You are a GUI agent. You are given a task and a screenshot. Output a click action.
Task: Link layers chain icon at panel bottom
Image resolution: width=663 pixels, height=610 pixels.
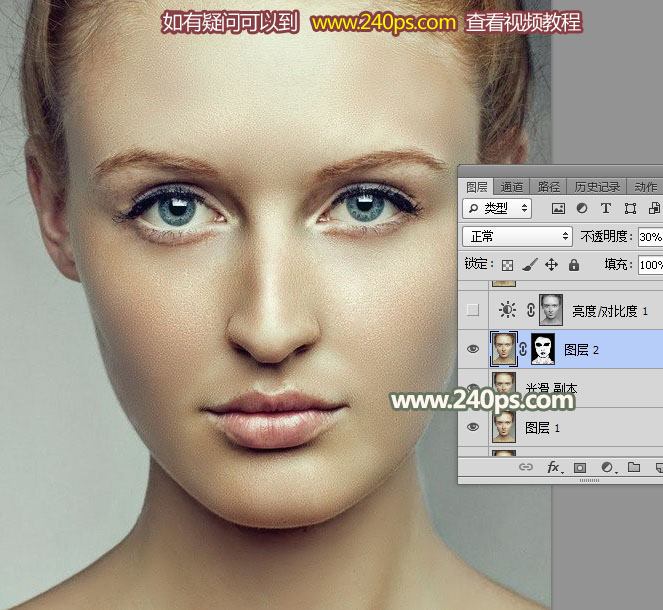[x=526, y=467]
